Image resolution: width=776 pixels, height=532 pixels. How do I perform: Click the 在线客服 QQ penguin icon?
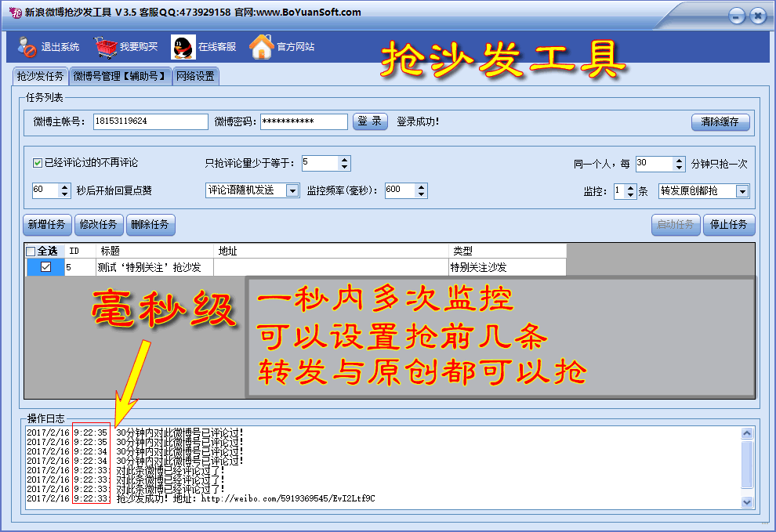click(x=183, y=48)
